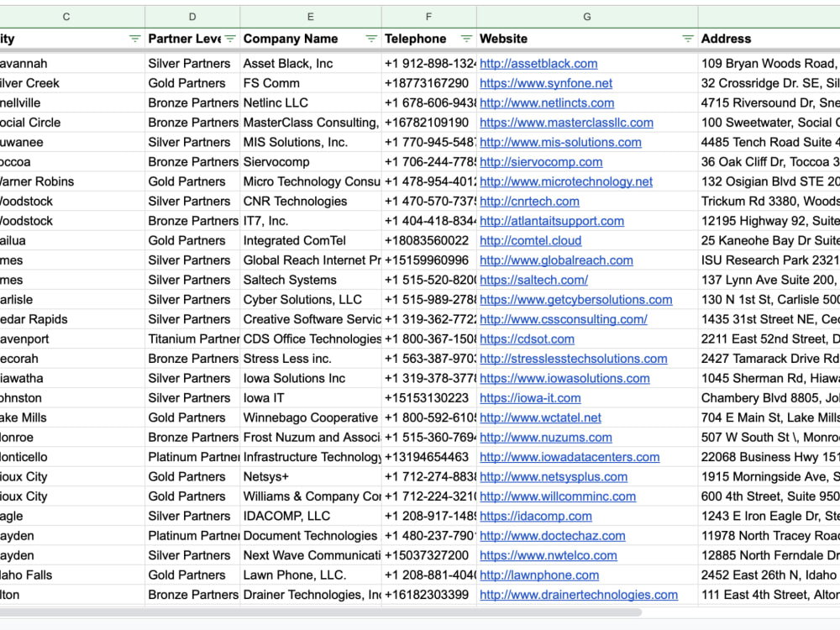This screenshot has height=630, width=840.
Task: Open the atlantaitsupport.com link
Action: coord(552,221)
